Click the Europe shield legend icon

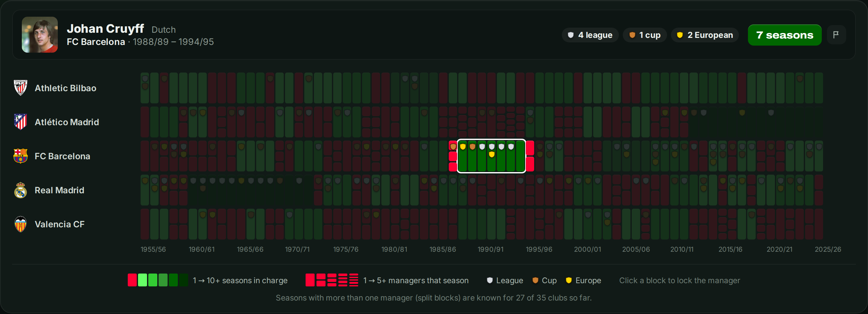pyautogui.click(x=569, y=280)
